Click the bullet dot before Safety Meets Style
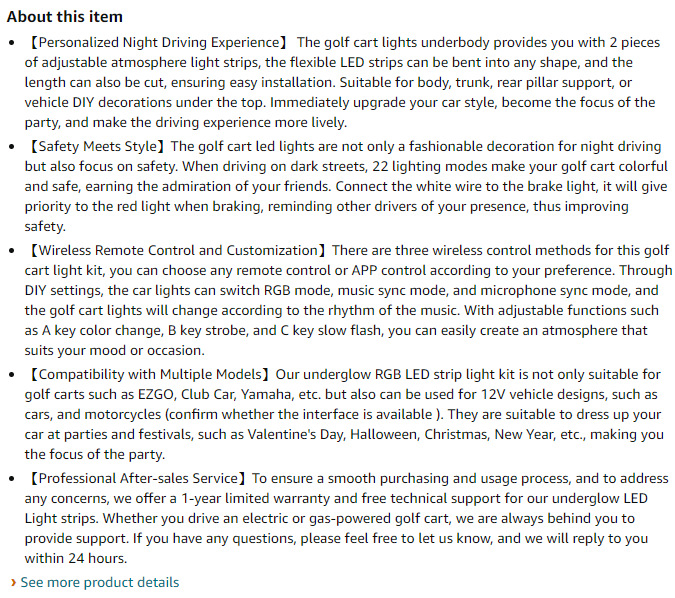This screenshot has width=675, height=598. (x=12, y=146)
